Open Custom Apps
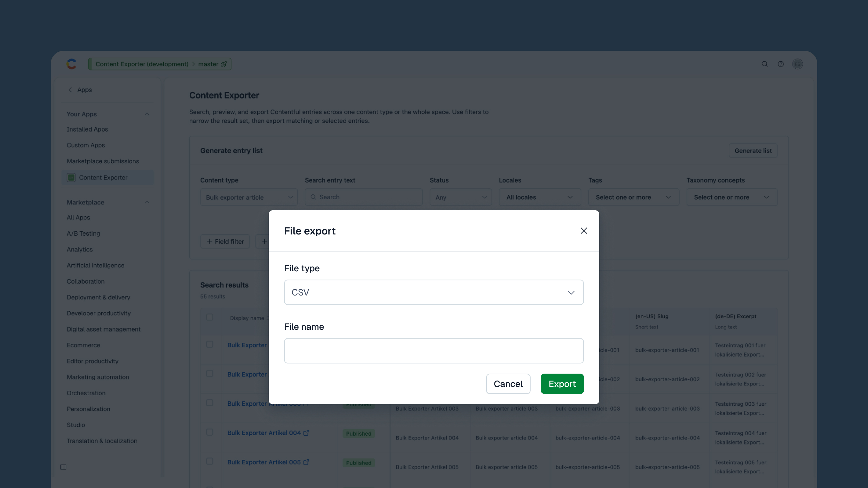Screen dimensions: 868x488 85,145
